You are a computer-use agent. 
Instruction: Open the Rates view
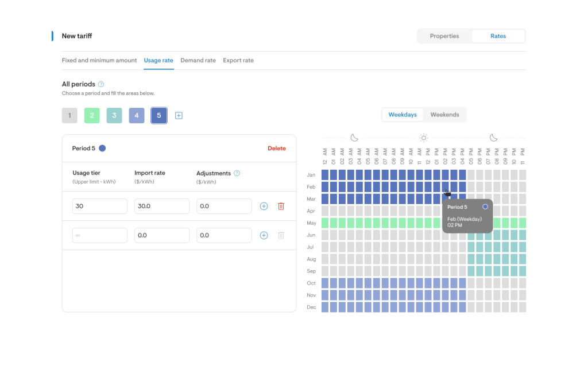coord(498,36)
